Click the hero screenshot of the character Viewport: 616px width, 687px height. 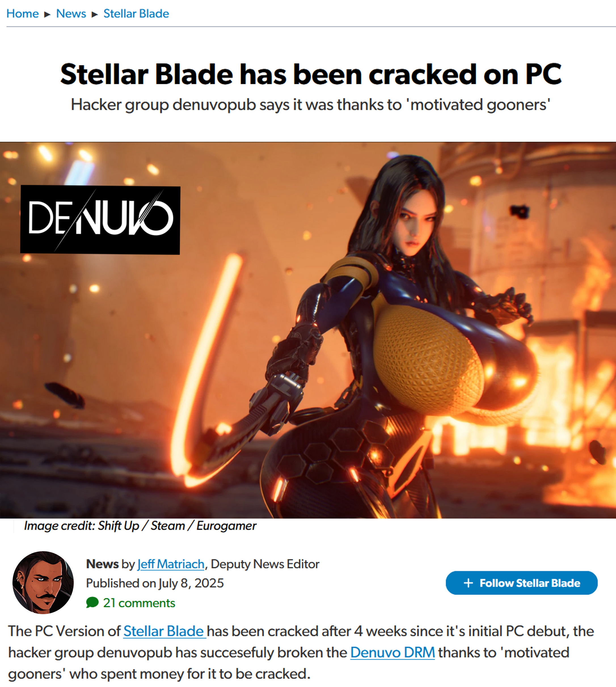(308, 330)
